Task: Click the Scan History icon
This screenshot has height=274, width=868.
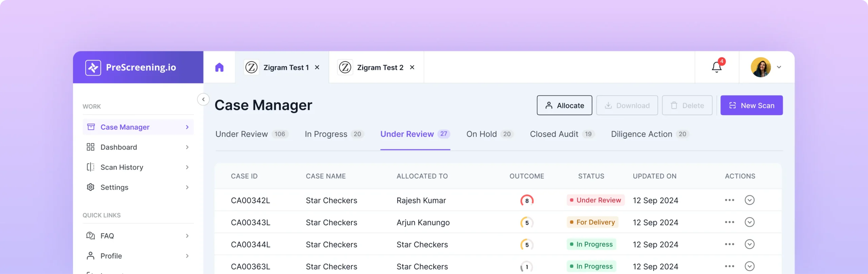Action: (x=91, y=167)
